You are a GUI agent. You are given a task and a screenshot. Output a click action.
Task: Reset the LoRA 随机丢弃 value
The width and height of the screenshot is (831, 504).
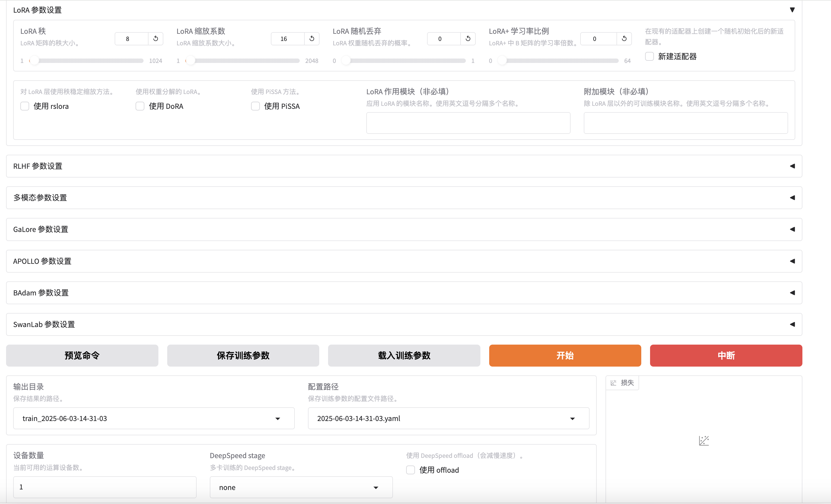click(468, 39)
